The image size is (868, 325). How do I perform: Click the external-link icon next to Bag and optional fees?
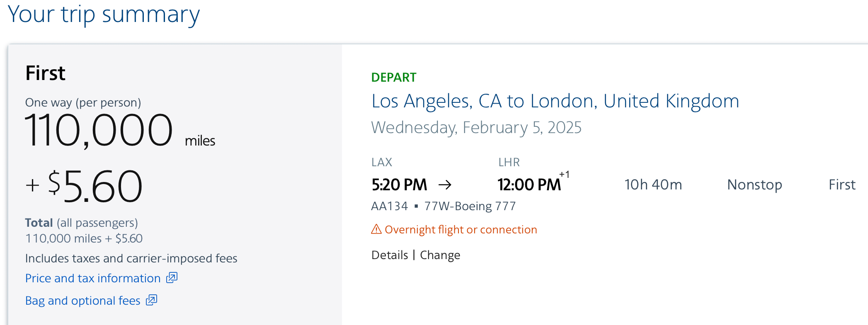pyautogui.click(x=151, y=300)
